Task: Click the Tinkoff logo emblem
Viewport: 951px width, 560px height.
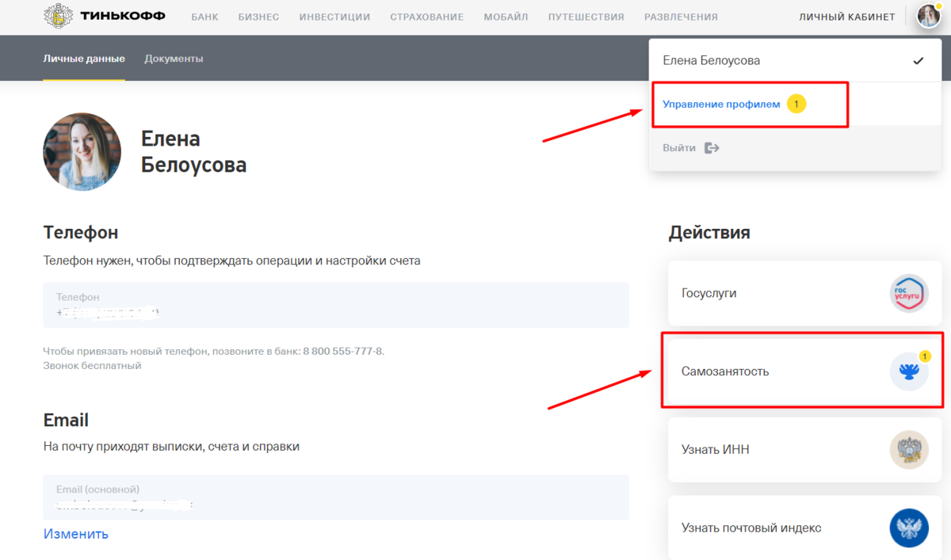Action: tap(57, 16)
